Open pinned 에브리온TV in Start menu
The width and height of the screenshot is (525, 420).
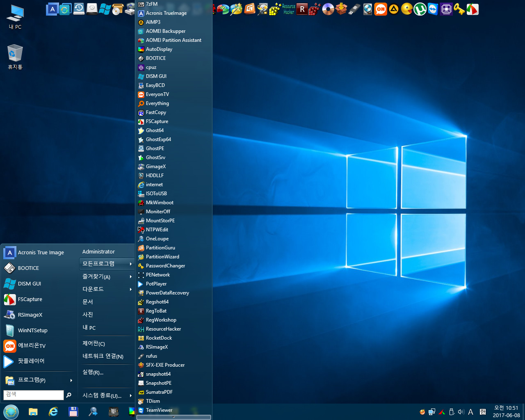coord(39,346)
